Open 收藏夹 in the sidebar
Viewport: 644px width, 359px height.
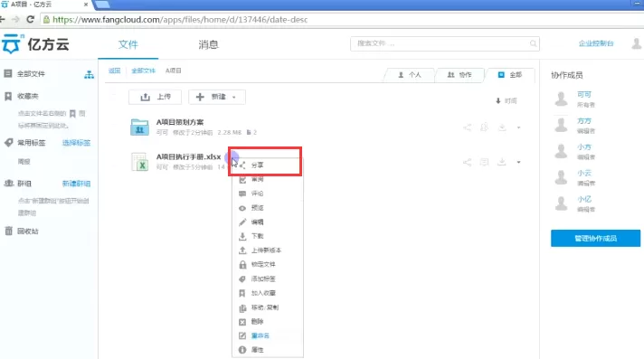pos(27,96)
